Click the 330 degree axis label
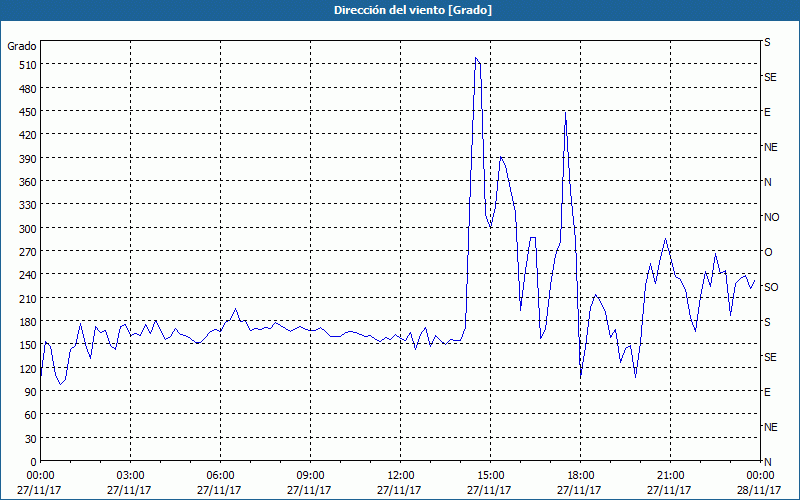This screenshot has width=800, height=500. (x=28, y=205)
